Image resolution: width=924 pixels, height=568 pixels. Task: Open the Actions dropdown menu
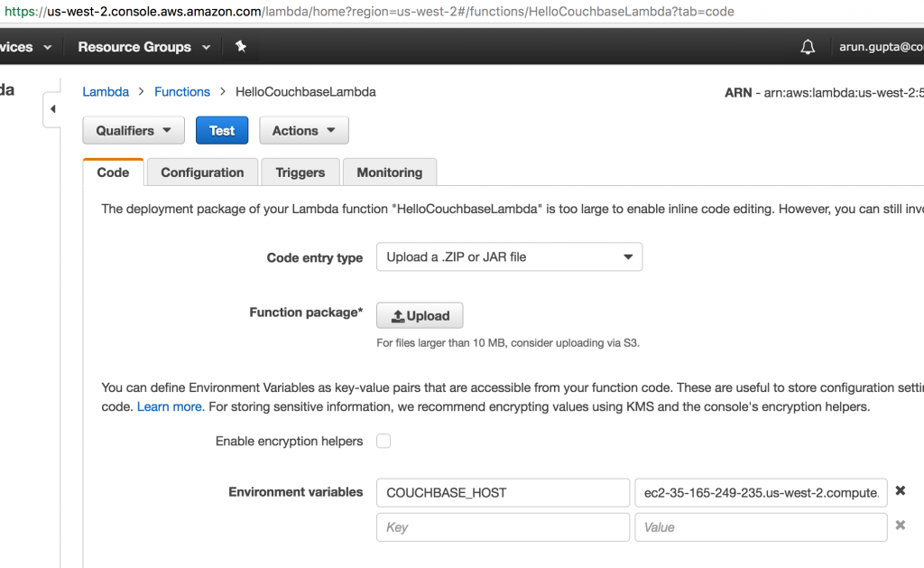click(x=304, y=131)
